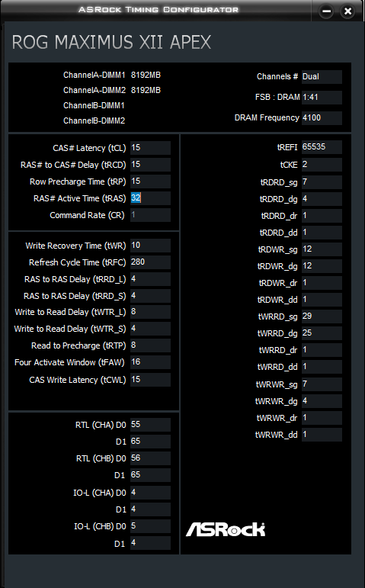Image resolution: width=365 pixels, height=588 pixels.
Task: Select the CAS# Latency (tCL) field
Action: [150, 148]
